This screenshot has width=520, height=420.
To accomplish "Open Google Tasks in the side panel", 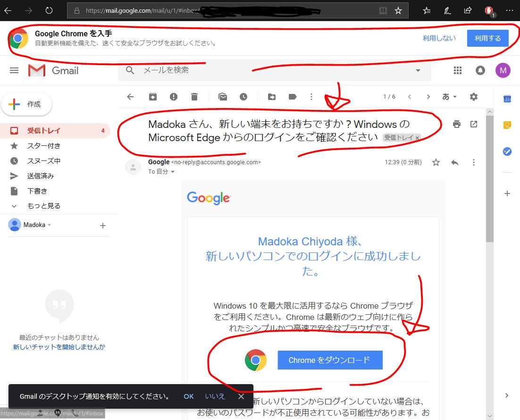I will pos(507,151).
